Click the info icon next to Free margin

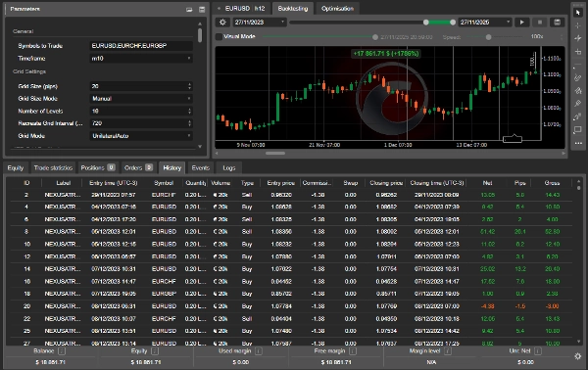pyautogui.click(x=353, y=350)
